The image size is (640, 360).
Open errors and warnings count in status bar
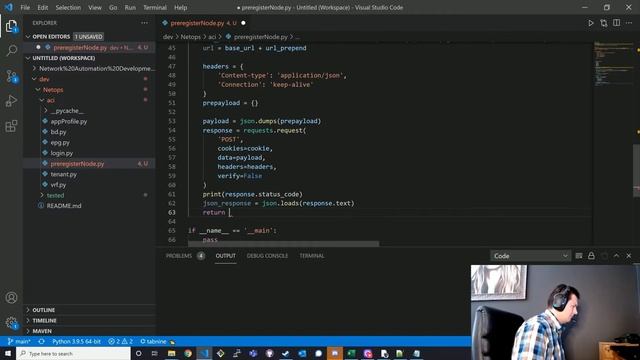[x=121, y=341]
